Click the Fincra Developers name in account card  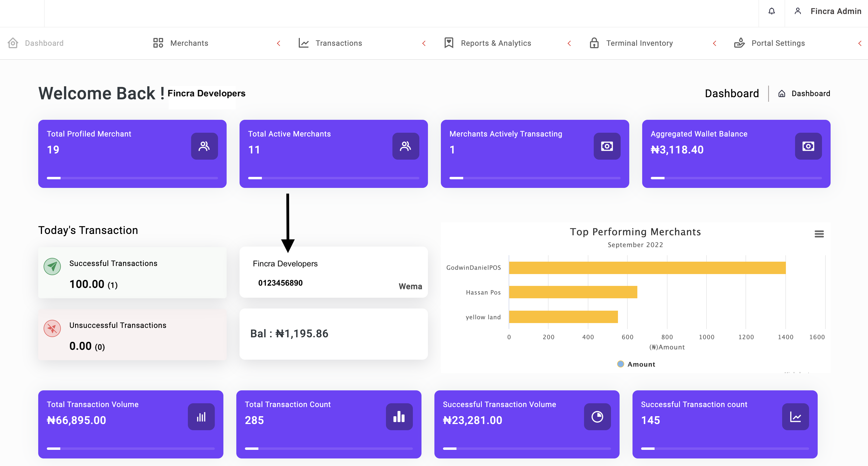click(x=285, y=264)
